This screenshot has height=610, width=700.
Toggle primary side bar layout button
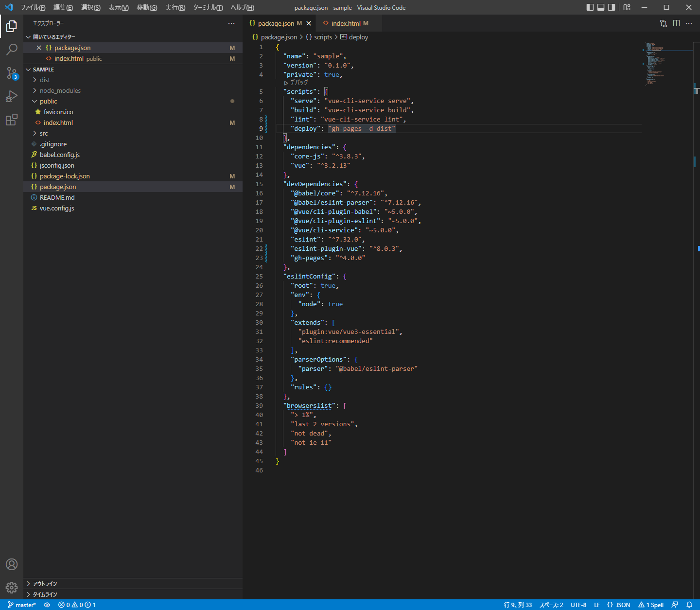(590, 7)
